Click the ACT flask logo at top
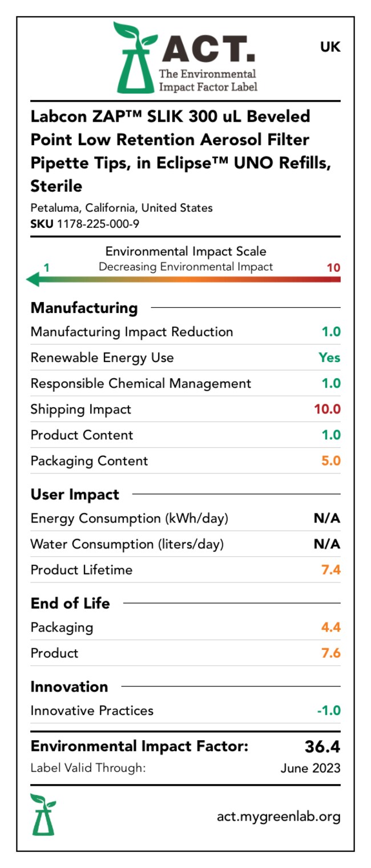 pyautogui.click(x=135, y=58)
